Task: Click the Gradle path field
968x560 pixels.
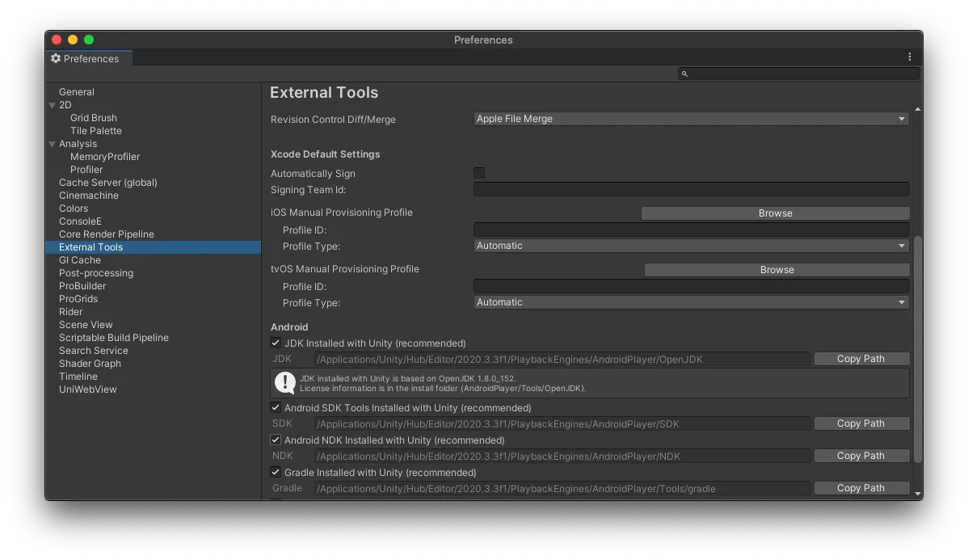Action: click(562, 488)
